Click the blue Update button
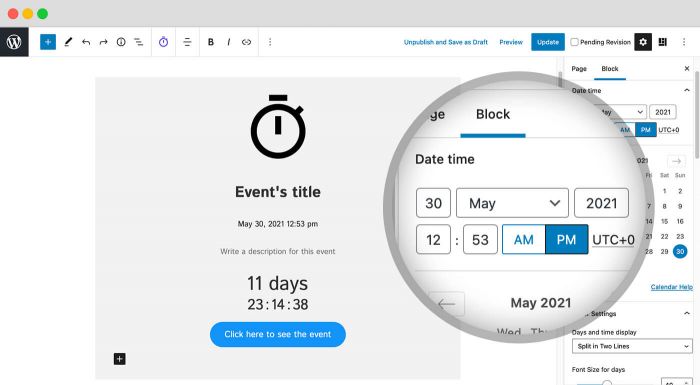The image size is (700, 385). click(548, 42)
